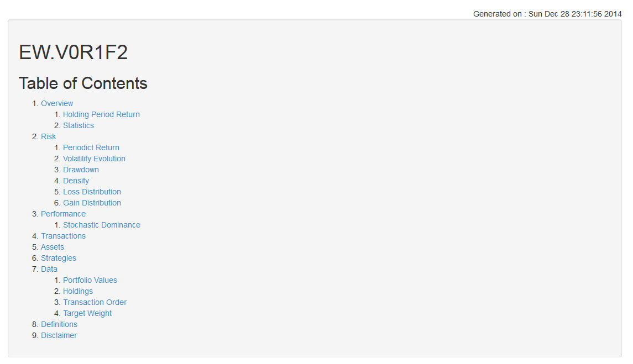Navigate to the Transactions section
Viewport: 633px width, 364px height.
pos(63,236)
